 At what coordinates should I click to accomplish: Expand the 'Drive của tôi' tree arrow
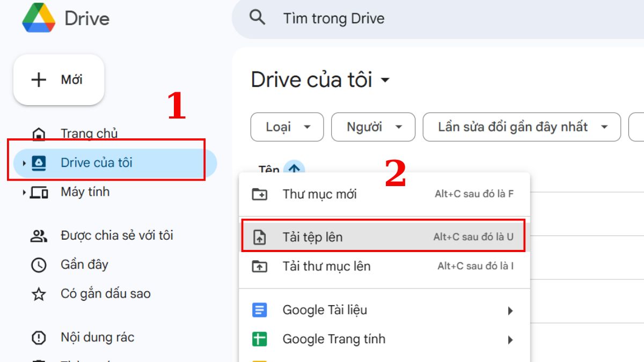(x=24, y=163)
